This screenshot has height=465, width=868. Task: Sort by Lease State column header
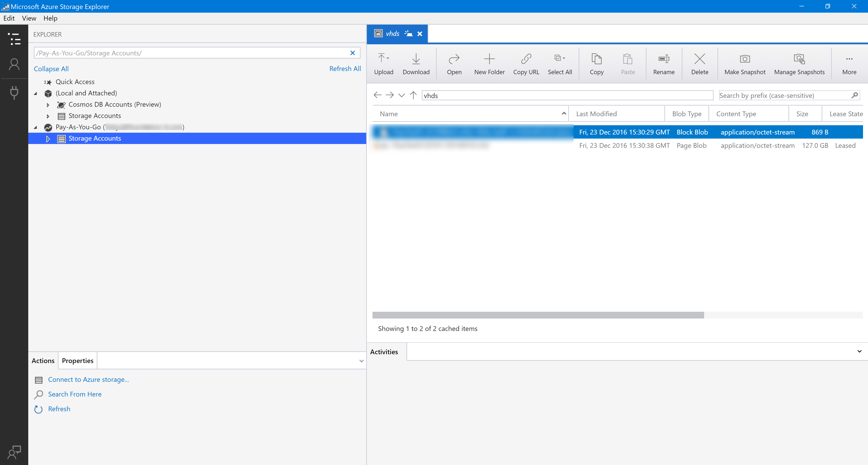(x=843, y=113)
